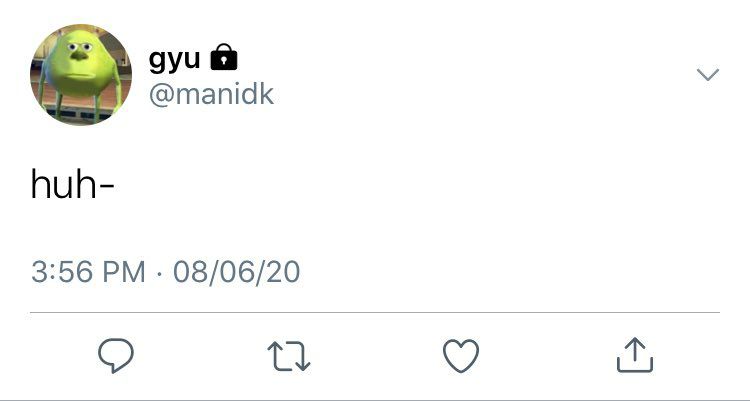Image resolution: width=750 pixels, height=401 pixels.
Task: Open the share tweet icon
Action: [635, 355]
